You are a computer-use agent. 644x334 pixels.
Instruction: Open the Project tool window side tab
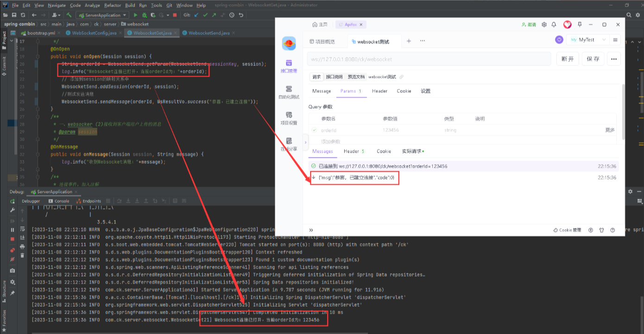click(4, 41)
